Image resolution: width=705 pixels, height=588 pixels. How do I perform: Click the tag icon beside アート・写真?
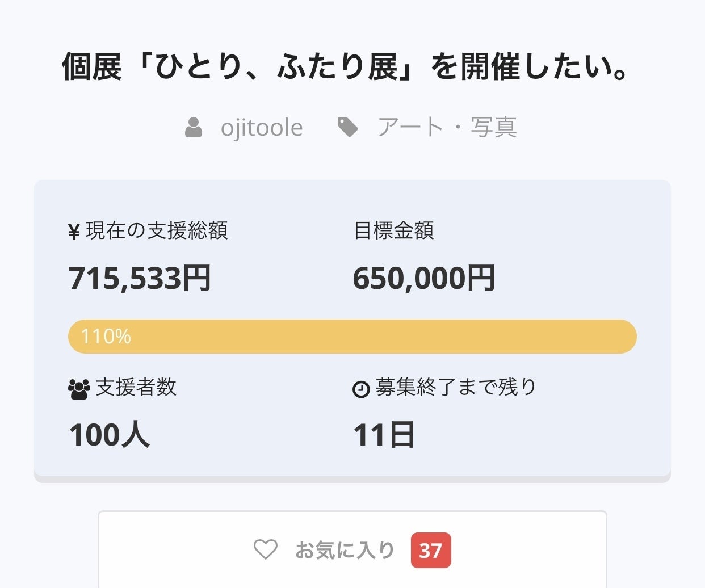(347, 127)
